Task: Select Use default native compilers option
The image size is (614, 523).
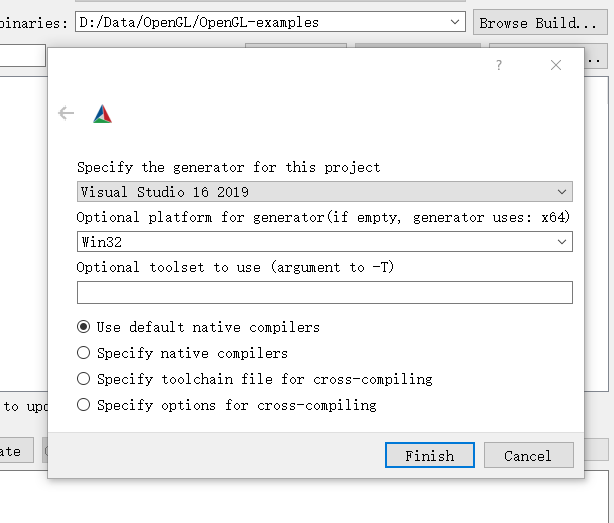Action: (x=84, y=327)
